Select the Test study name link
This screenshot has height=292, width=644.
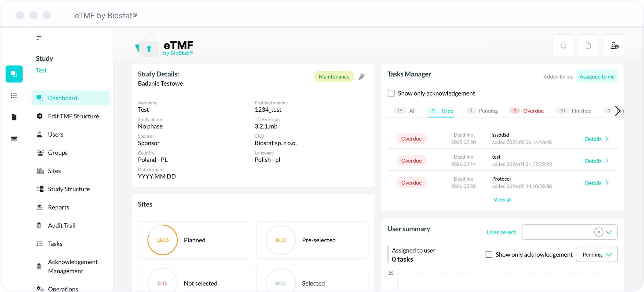tap(41, 70)
